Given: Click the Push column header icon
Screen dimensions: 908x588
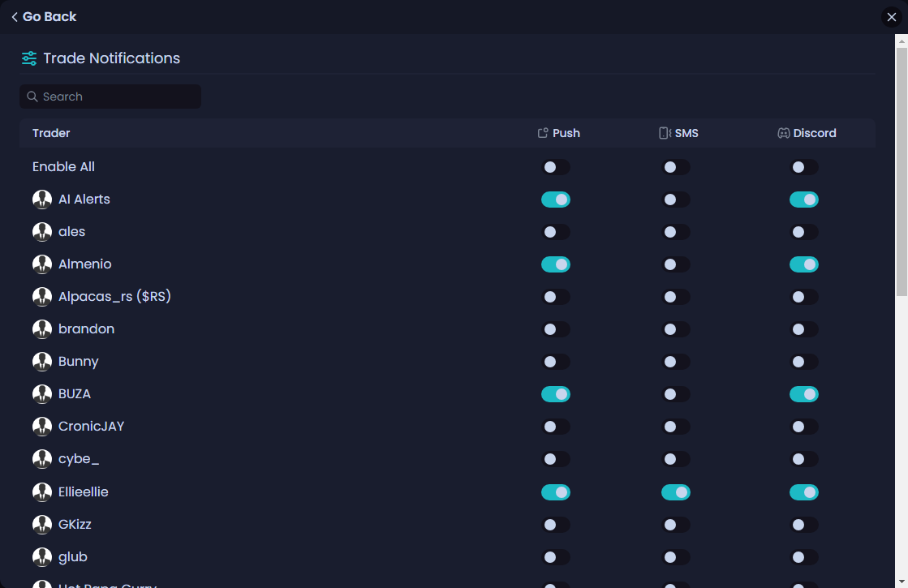Looking at the screenshot, I should click(x=544, y=133).
